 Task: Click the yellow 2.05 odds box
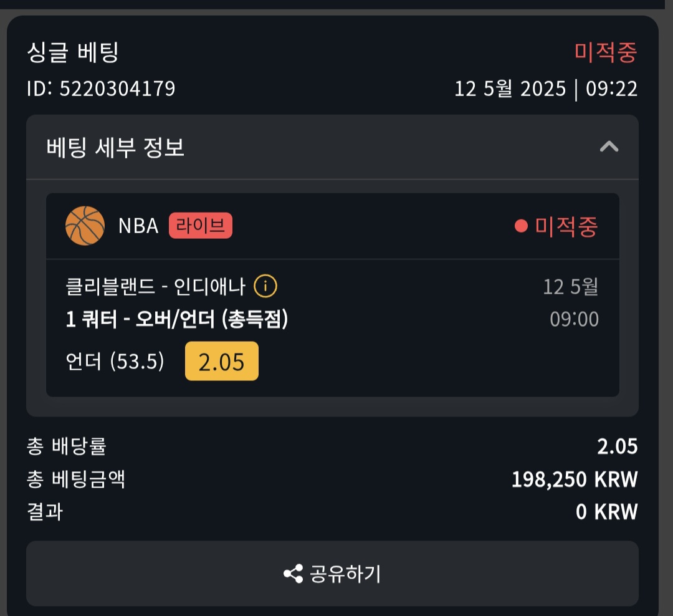point(221,362)
